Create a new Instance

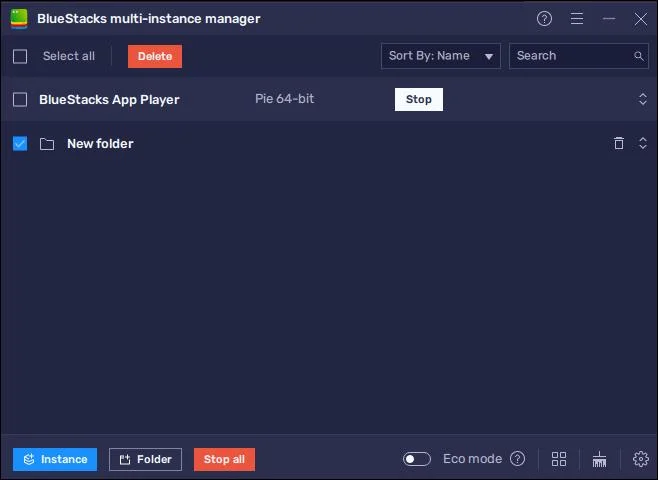click(x=55, y=459)
